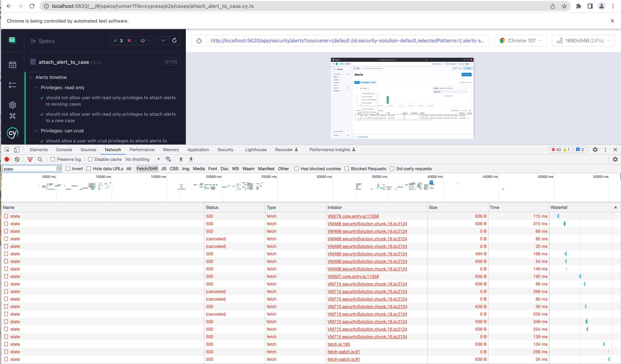Check the Invert filter checkbox

pos(68,169)
